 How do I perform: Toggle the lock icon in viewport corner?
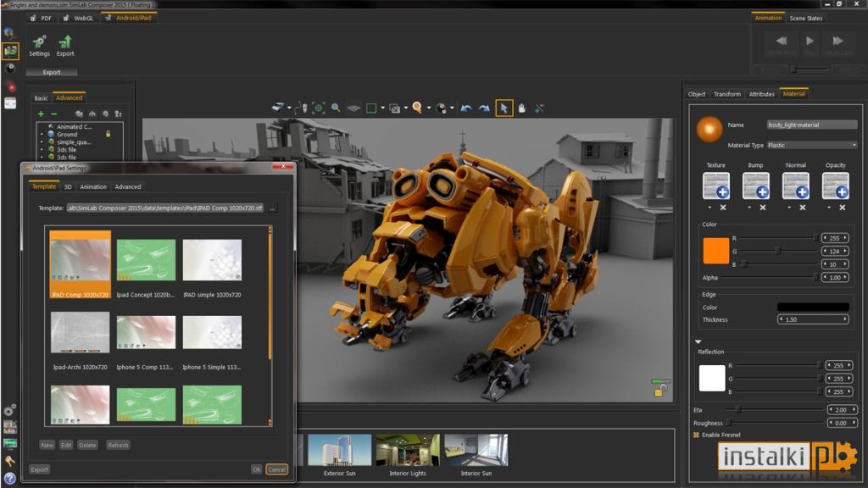click(659, 391)
